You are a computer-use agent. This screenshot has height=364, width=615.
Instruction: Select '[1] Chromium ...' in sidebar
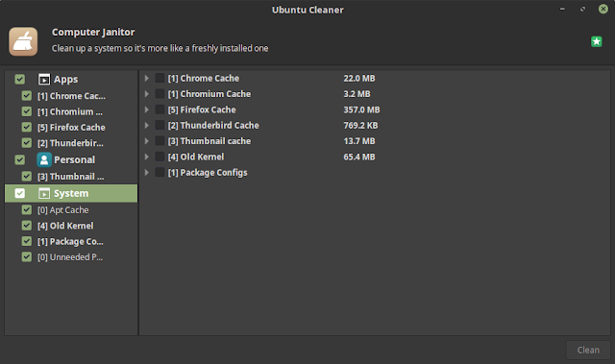[x=70, y=111]
